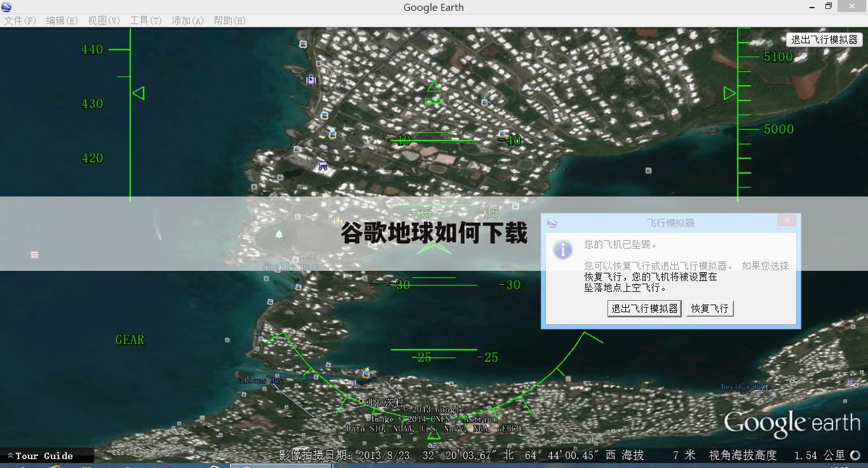
Task: Click 退出飞行模拟器 button in the dialog
Action: click(644, 308)
